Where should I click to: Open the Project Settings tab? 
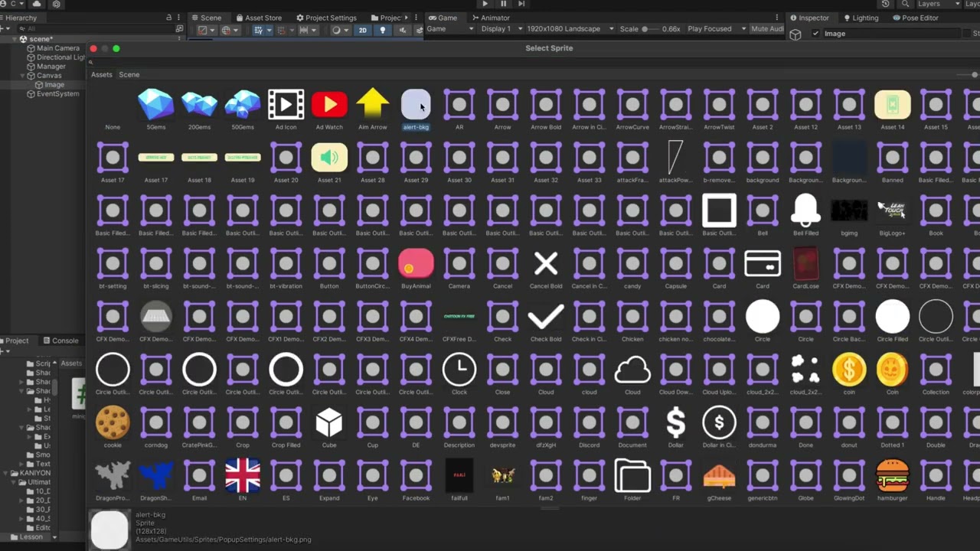point(326,18)
